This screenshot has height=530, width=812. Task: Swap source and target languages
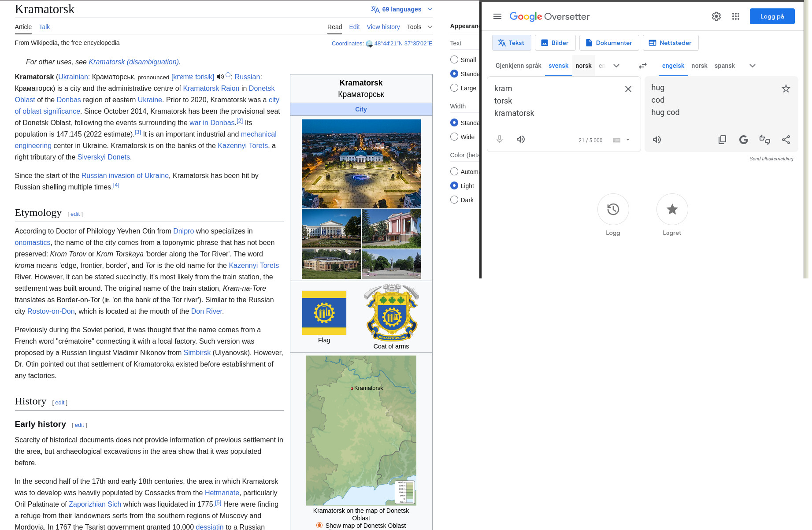[x=643, y=66]
